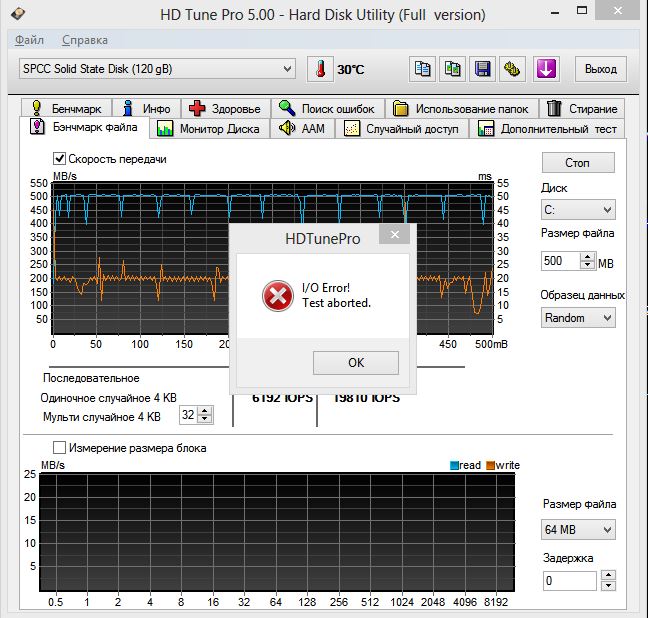Increase file size 500 MB spinner
648x618 pixels.
(587, 257)
